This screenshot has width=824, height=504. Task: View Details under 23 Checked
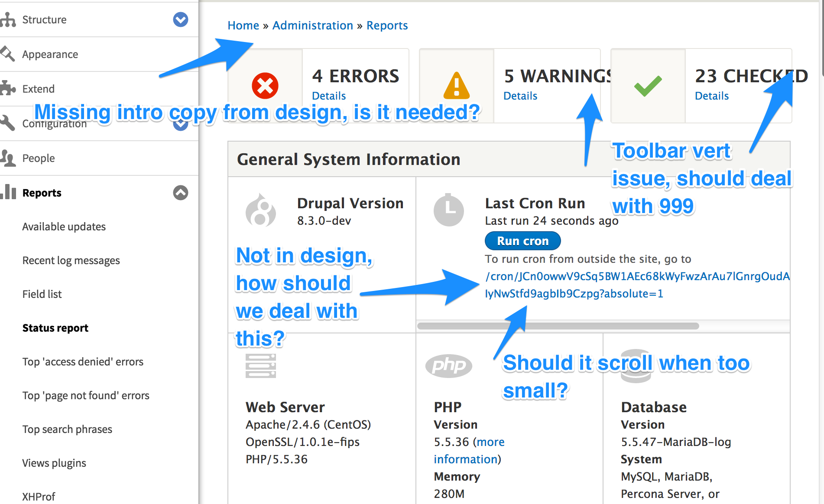click(x=712, y=96)
